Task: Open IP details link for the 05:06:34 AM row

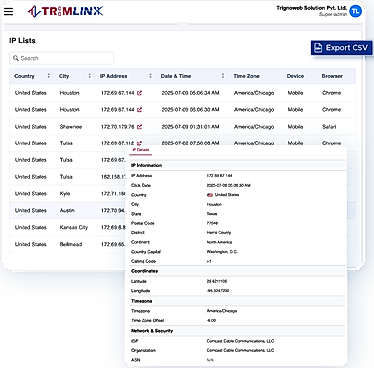Action: pyautogui.click(x=139, y=93)
